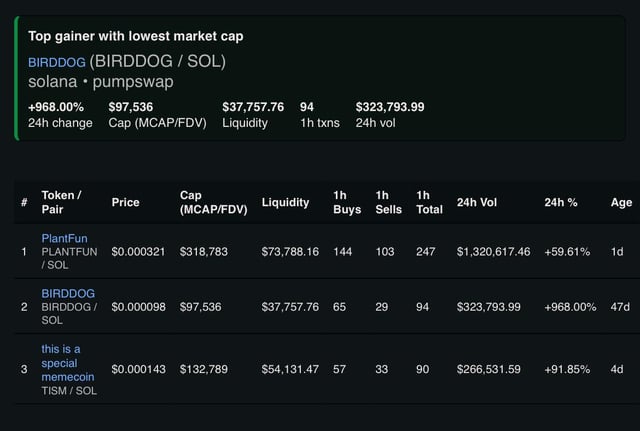
Task: Sort by Liquidity column header
Action: coord(285,202)
